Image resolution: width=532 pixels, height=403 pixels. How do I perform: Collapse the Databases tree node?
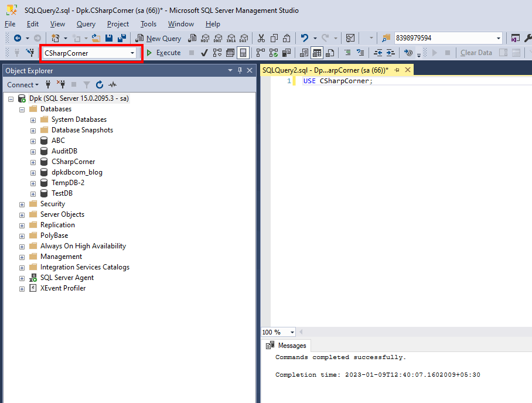[22, 108]
